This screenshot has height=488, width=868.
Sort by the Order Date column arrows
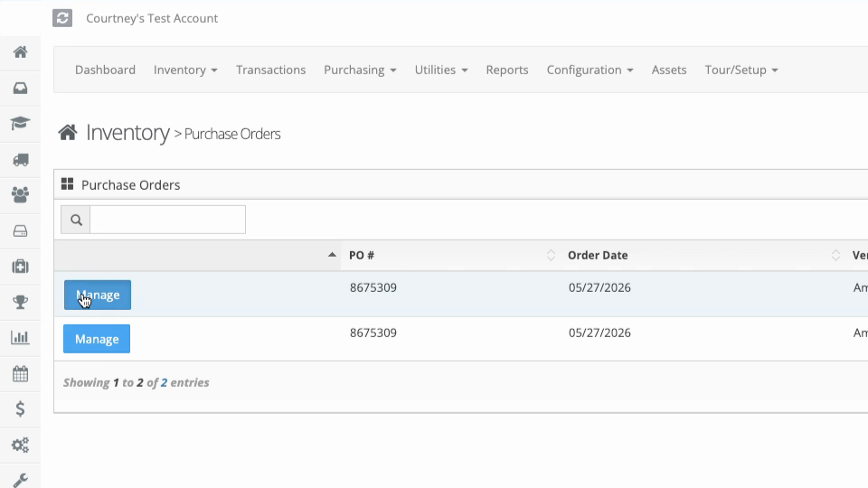coord(835,255)
